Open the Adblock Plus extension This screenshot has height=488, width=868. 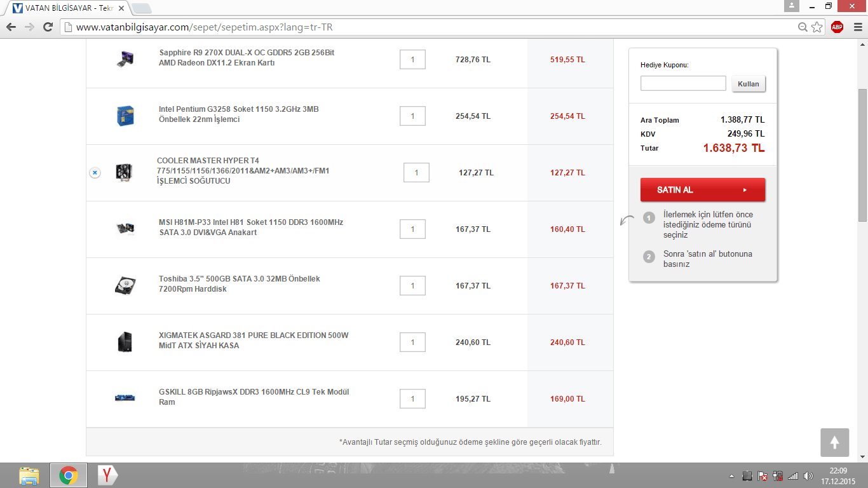[x=837, y=27]
